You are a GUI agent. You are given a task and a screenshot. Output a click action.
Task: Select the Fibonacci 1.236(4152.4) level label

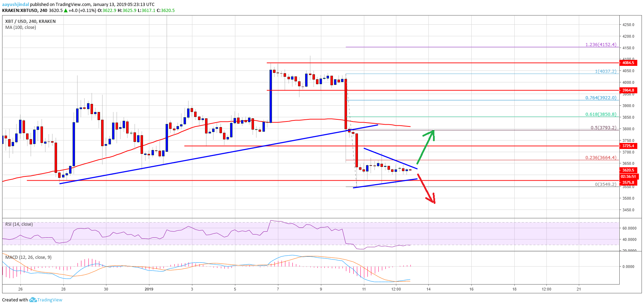tap(601, 45)
